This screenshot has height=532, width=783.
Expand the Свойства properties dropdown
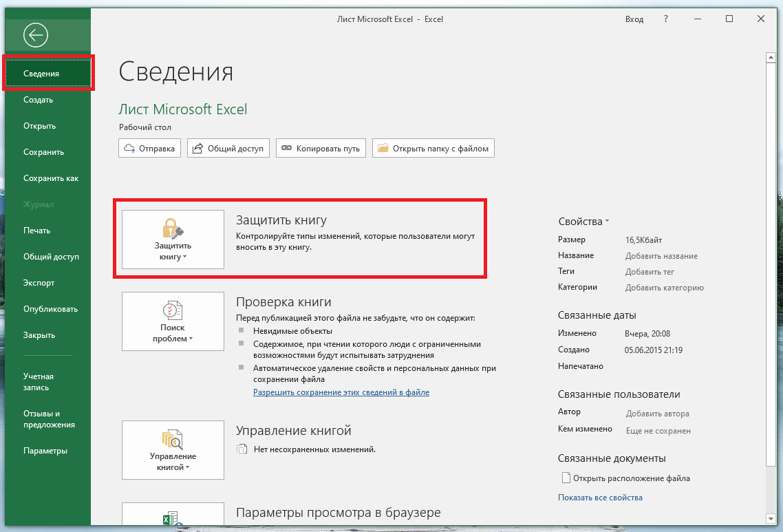pos(583,222)
